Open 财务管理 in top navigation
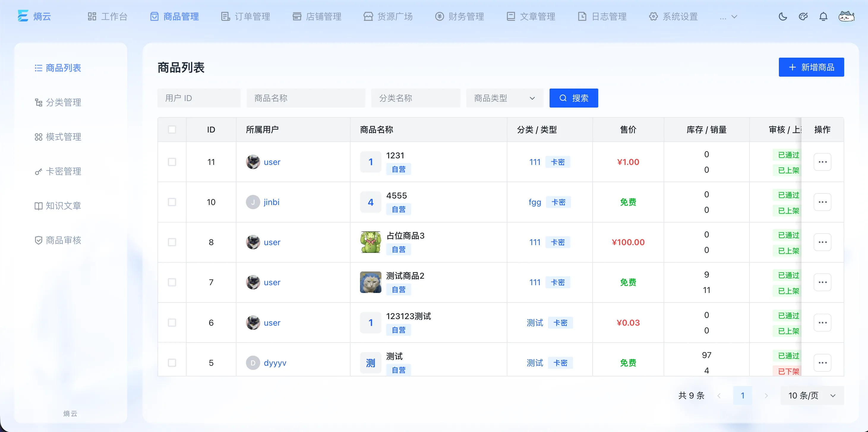868x432 pixels. click(x=459, y=16)
